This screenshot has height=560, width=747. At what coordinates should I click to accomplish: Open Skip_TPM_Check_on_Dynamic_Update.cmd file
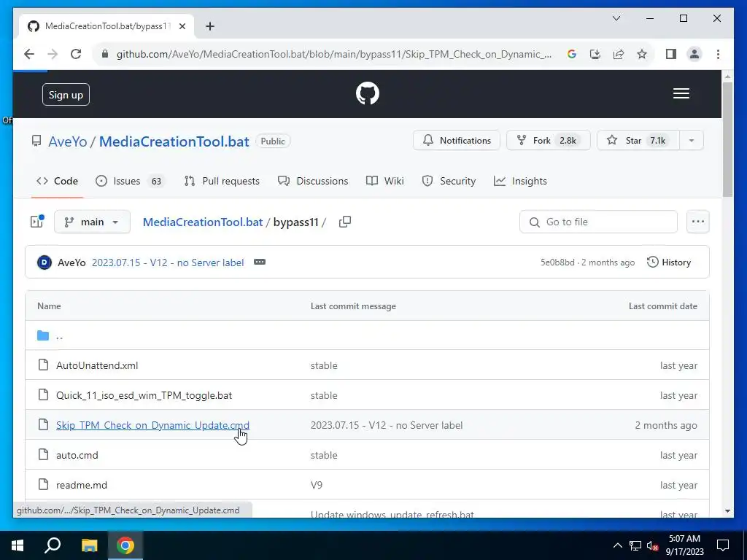152,425
